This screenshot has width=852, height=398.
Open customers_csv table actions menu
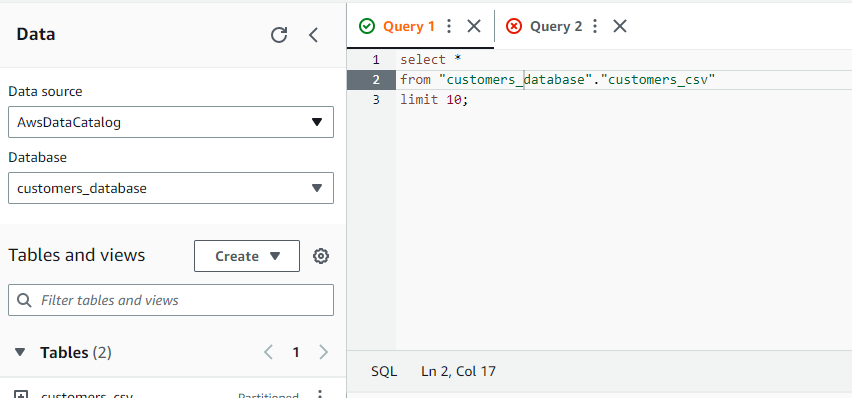[x=320, y=394]
